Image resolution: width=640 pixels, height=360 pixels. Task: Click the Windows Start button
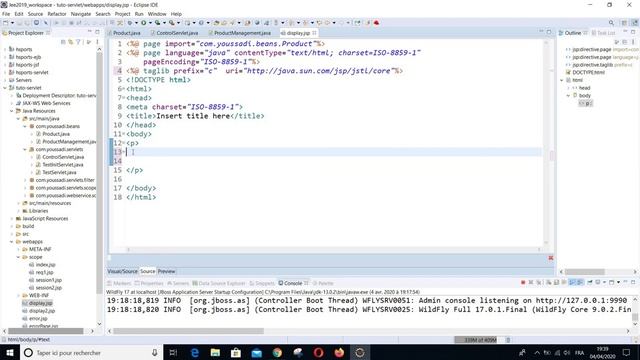point(10,352)
